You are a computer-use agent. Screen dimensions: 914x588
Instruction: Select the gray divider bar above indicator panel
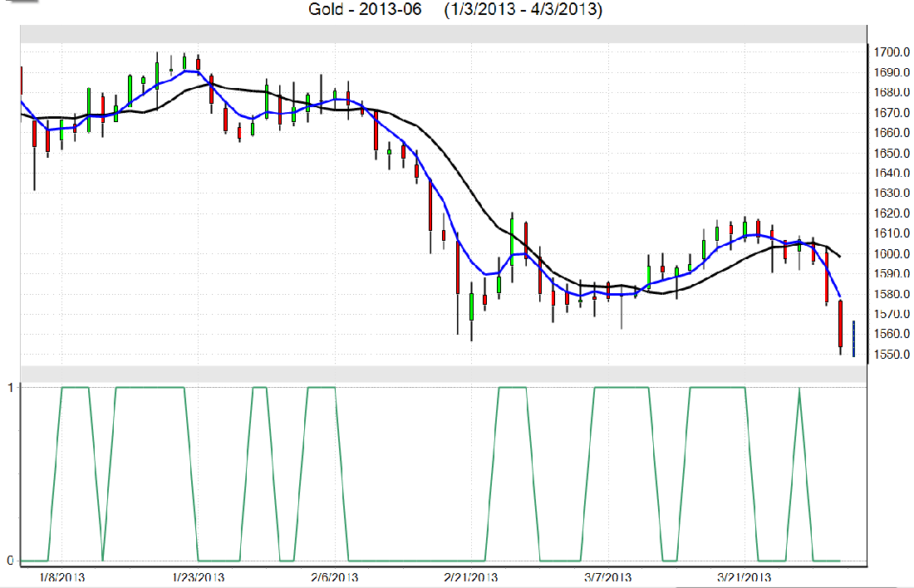point(443,375)
